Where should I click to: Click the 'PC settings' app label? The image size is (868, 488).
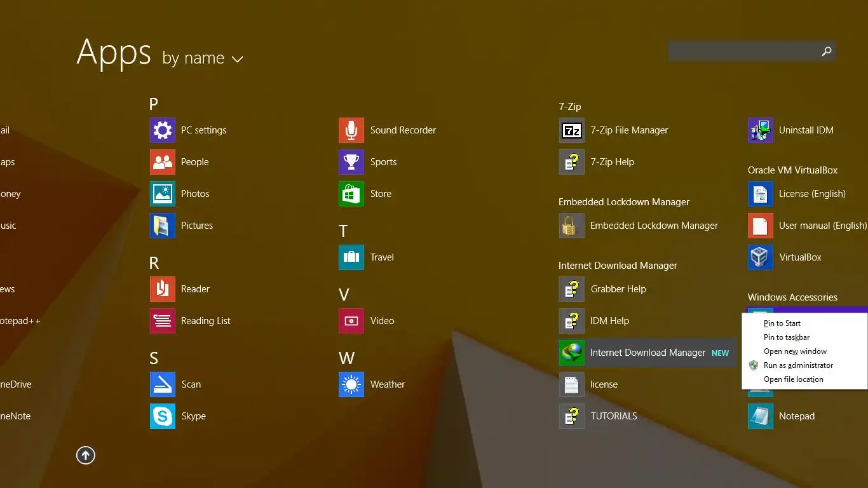[203, 130]
